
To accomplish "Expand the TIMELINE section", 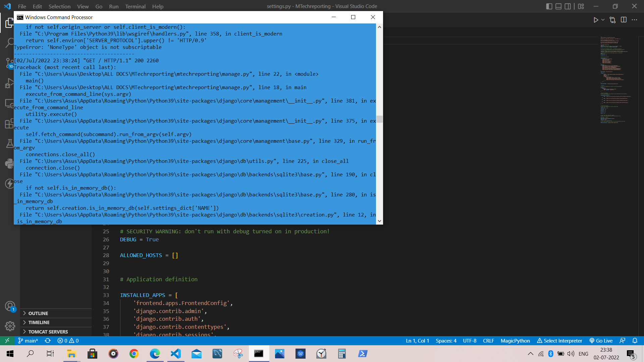I will point(56,322).
